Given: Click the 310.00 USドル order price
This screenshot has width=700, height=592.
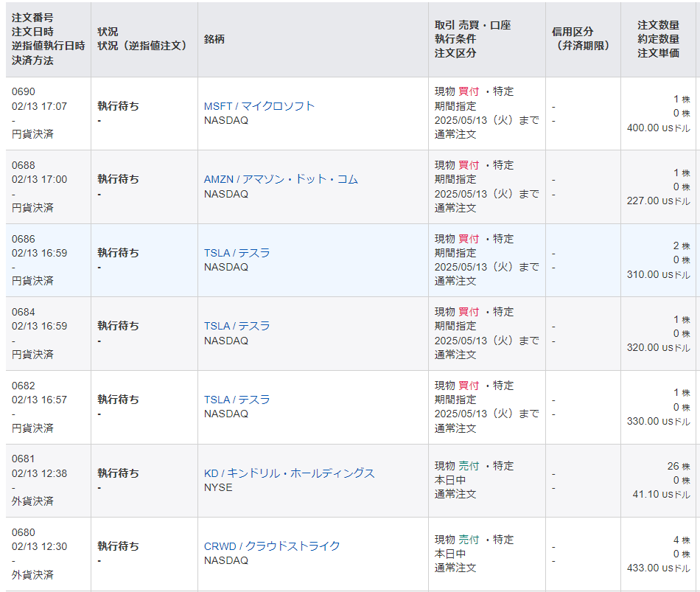Looking at the screenshot, I should tap(659, 274).
